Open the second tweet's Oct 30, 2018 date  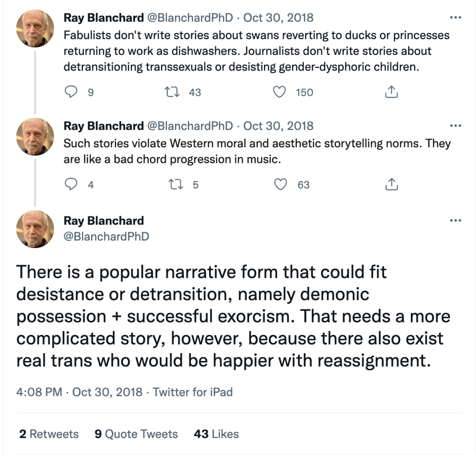point(278,126)
